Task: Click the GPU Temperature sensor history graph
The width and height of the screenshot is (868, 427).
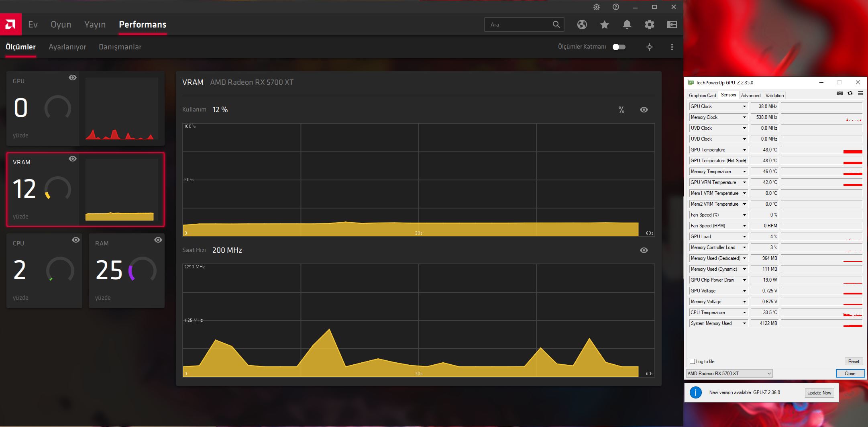Action: (x=821, y=150)
